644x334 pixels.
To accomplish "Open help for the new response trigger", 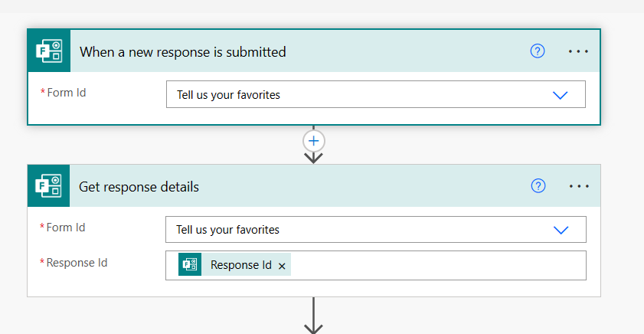I will pyautogui.click(x=538, y=51).
